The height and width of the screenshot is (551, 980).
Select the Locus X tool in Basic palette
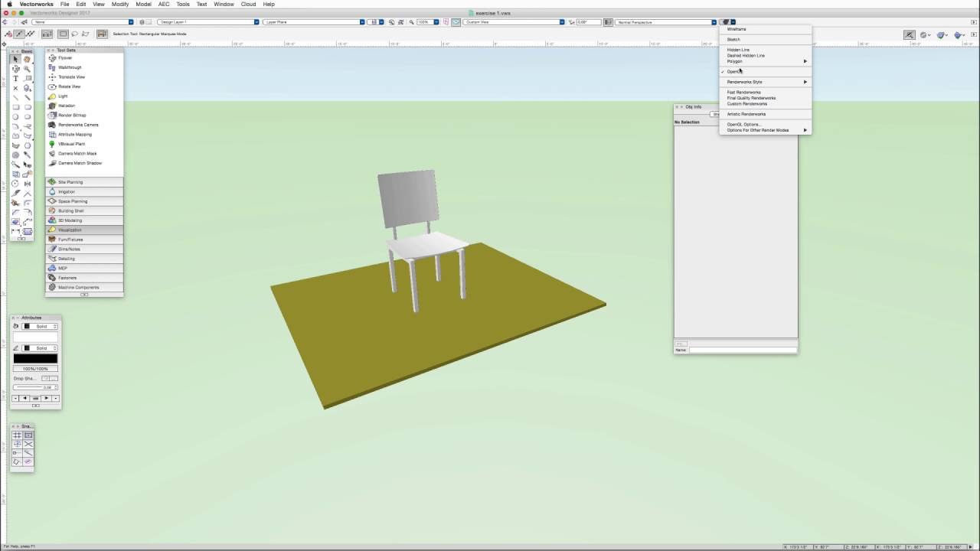15,88
